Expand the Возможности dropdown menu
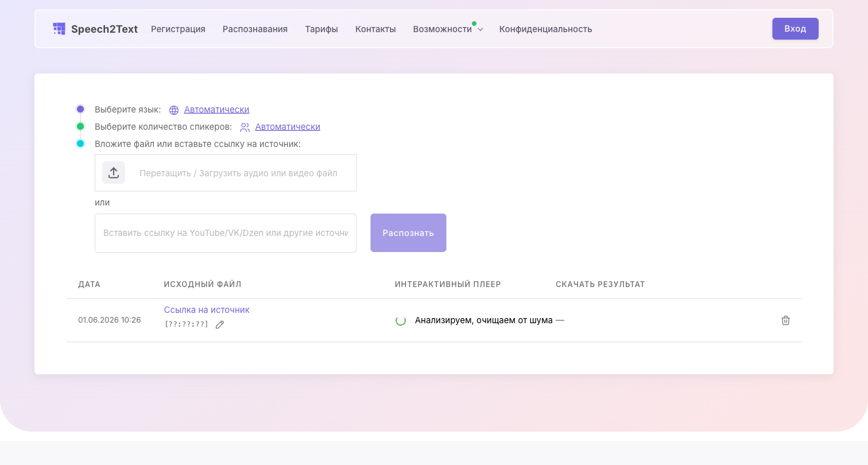This screenshot has width=868, height=465. click(448, 29)
